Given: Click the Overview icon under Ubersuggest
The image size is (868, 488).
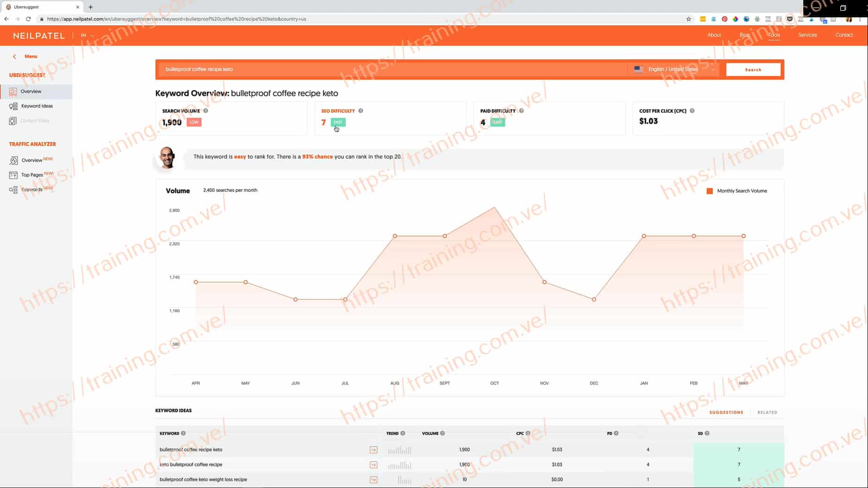Looking at the screenshot, I should coord(13,91).
